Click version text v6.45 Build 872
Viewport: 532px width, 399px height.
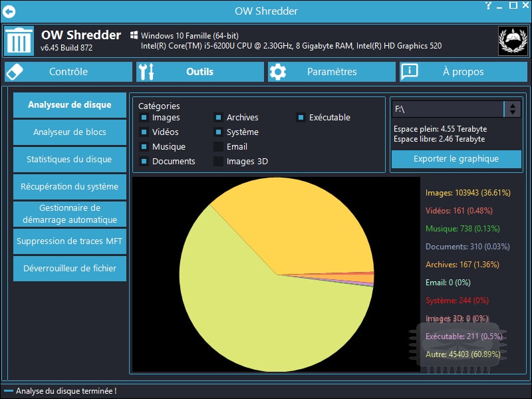click(x=66, y=48)
